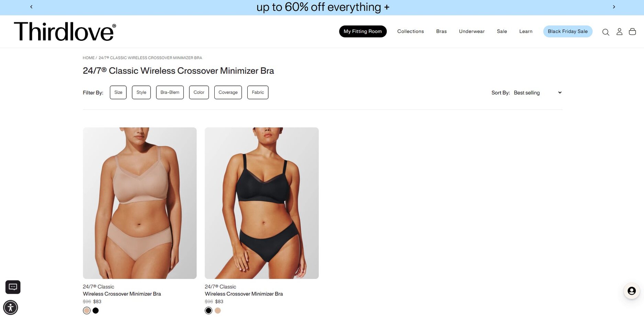Expand the Color filter
This screenshot has height=317, width=644.
pyautogui.click(x=199, y=92)
